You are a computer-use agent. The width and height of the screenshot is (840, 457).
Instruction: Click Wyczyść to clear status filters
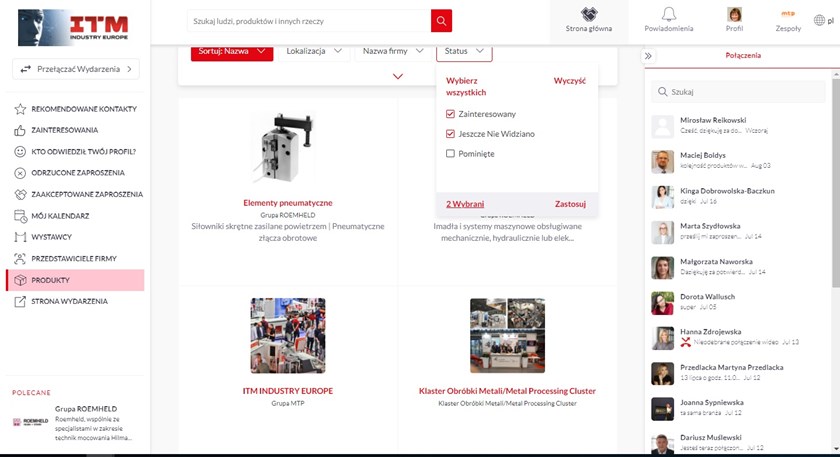(569, 80)
